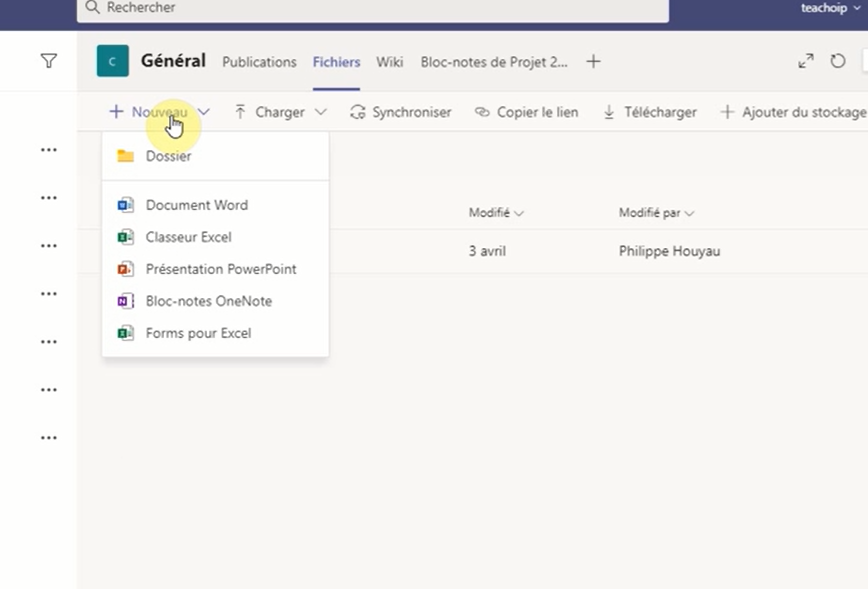Click Ajouter du stockage
This screenshot has height=589, width=868.
[x=794, y=112]
